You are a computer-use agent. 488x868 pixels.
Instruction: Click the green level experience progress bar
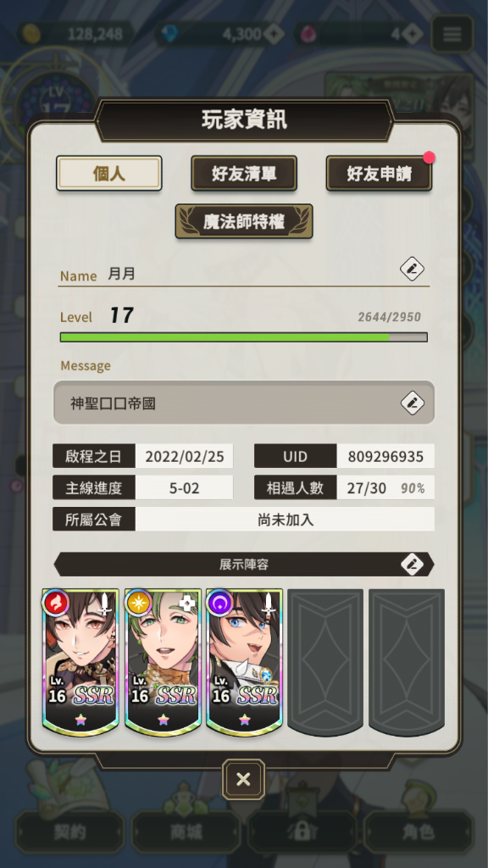(244, 337)
